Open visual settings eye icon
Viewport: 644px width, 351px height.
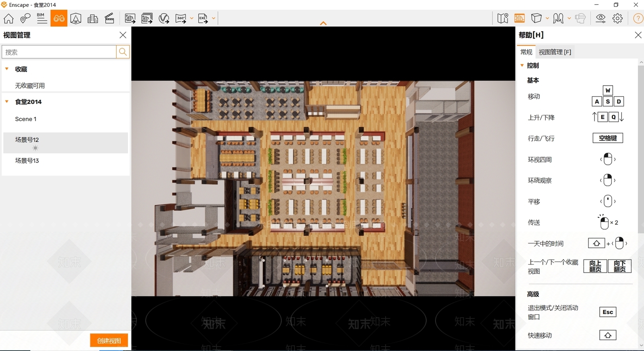[601, 18]
